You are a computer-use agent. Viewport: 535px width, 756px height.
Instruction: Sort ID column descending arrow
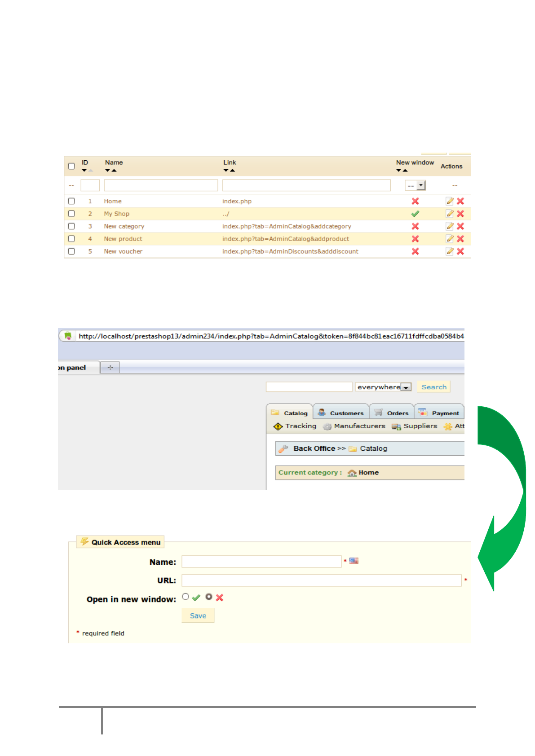(84, 171)
